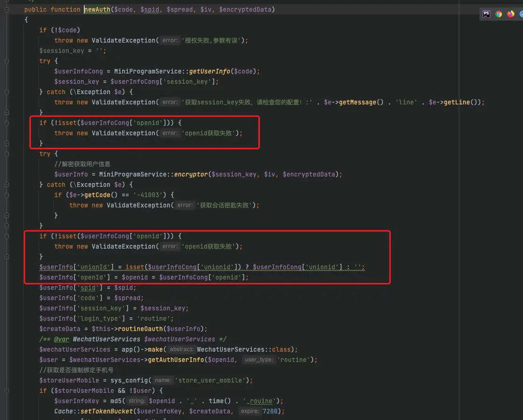
Task: Open the file in Chrome browser icon
Action: click(x=499, y=14)
